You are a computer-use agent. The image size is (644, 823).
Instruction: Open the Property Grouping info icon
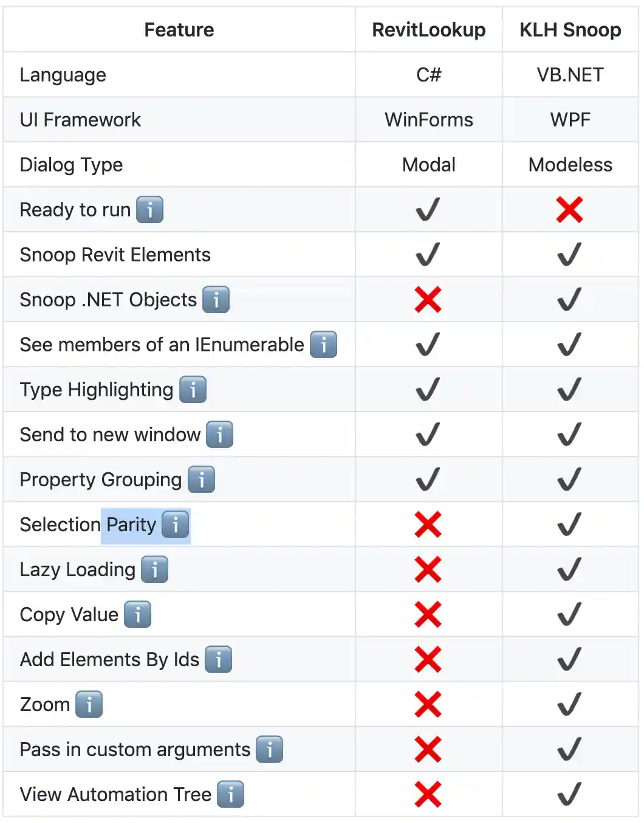[201, 480]
